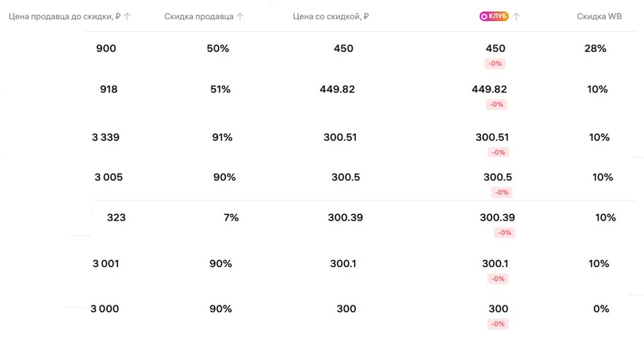The height and width of the screenshot is (343, 644).
Task: Open the seller price value 918
Action: [x=108, y=90]
